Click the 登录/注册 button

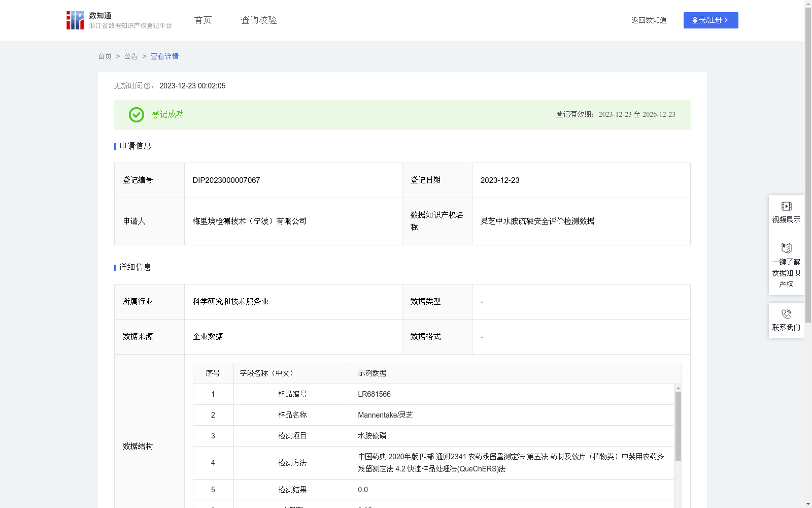710,20
